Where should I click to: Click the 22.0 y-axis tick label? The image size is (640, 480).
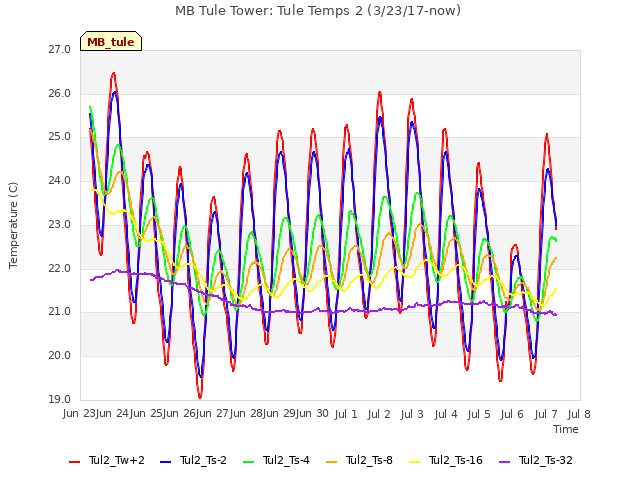pyautogui.click(x=60, y=269)
